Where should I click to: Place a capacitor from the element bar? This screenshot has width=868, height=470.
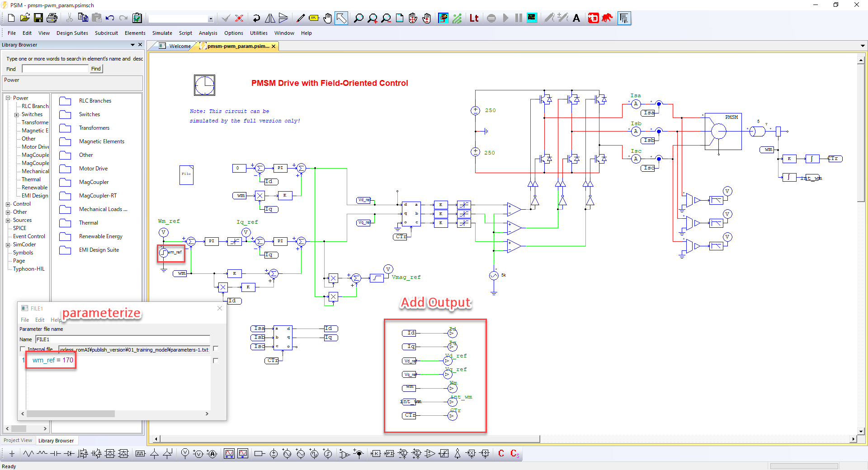pyautogui.click(x=55, y=453)
